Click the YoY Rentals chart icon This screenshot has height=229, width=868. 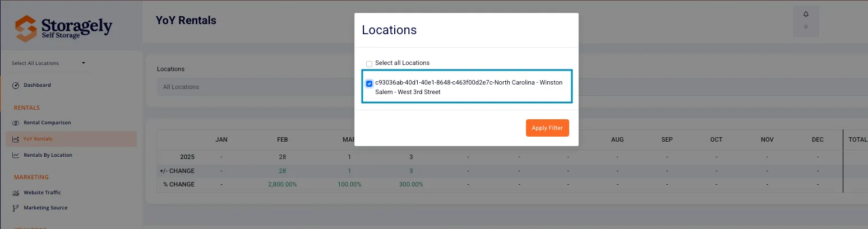[16, 139]
